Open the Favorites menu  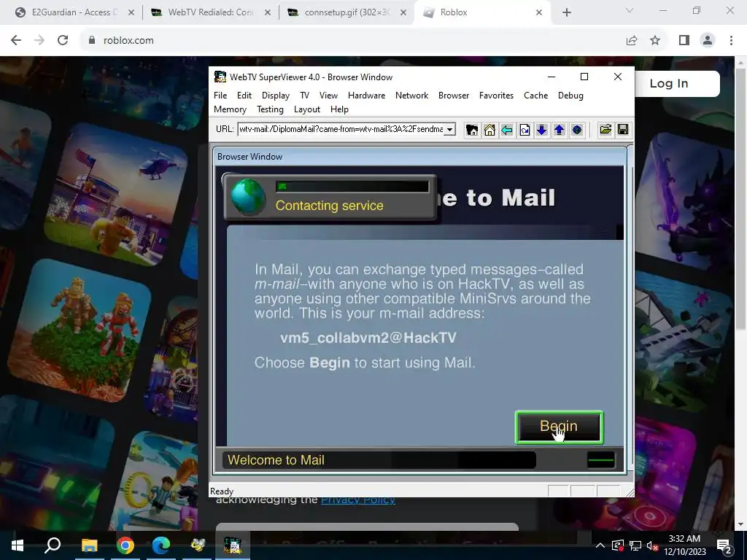(x=496, y=96)
